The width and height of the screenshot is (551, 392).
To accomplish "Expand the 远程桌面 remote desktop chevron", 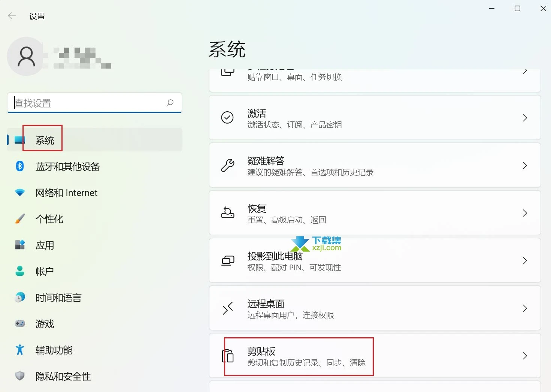I will [524, 308].
